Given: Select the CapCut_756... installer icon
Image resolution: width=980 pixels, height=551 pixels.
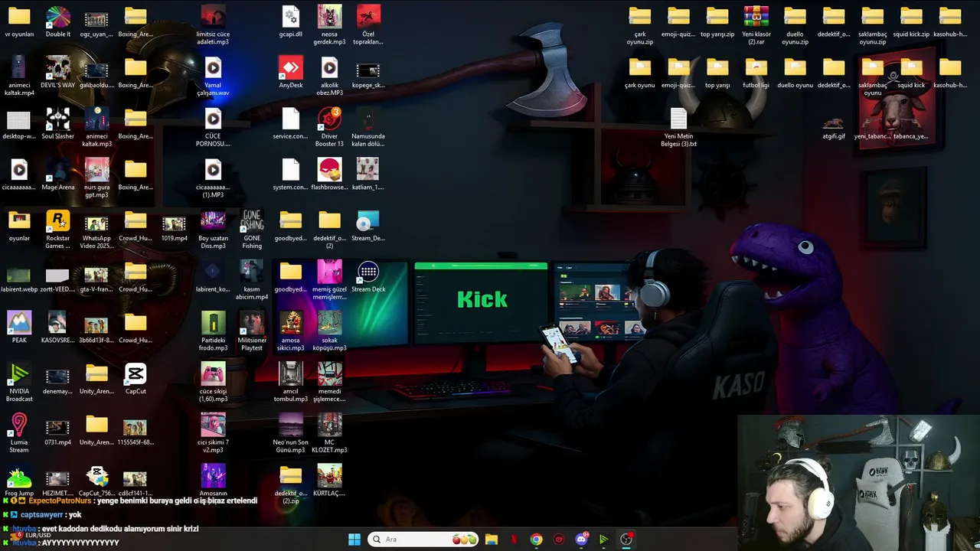Looking at the screenshot, I should point(96,481).
